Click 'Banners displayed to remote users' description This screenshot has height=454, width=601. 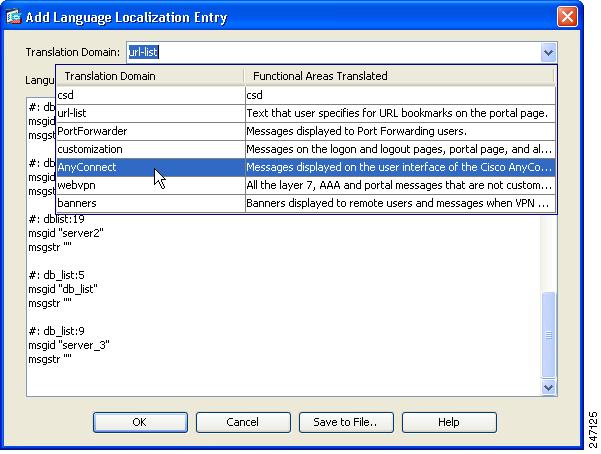point(398,203)
